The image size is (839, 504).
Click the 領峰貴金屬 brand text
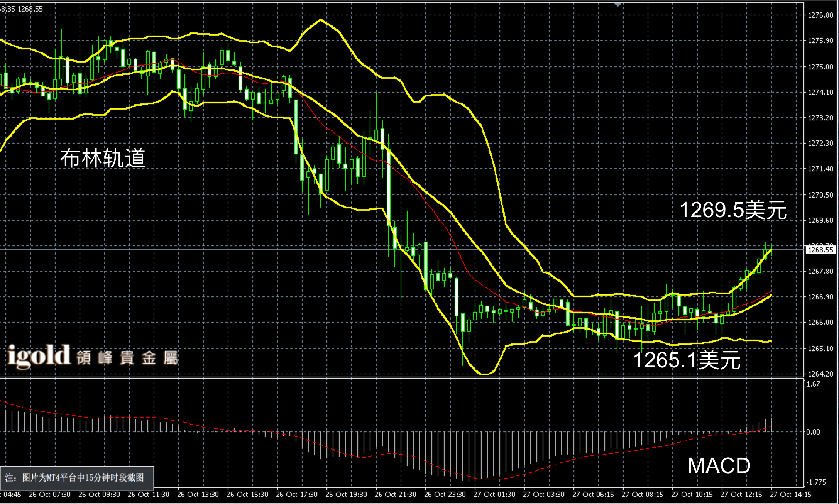[127, 359]
